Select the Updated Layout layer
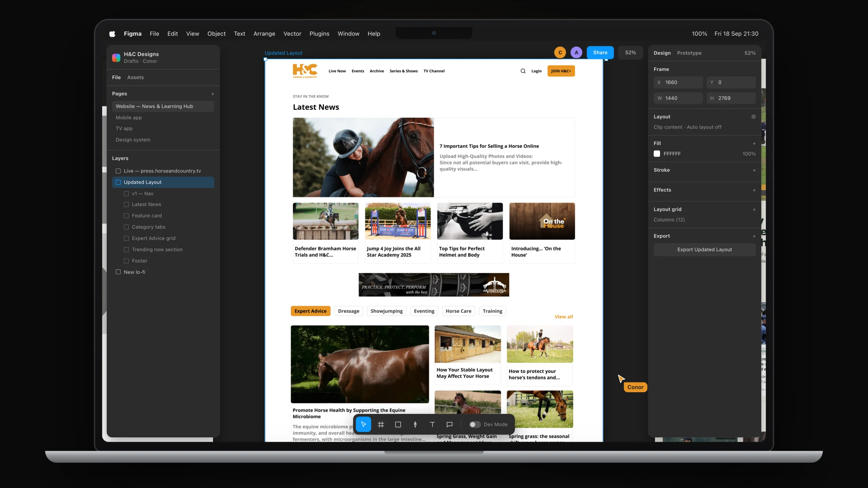 point(163,182)
